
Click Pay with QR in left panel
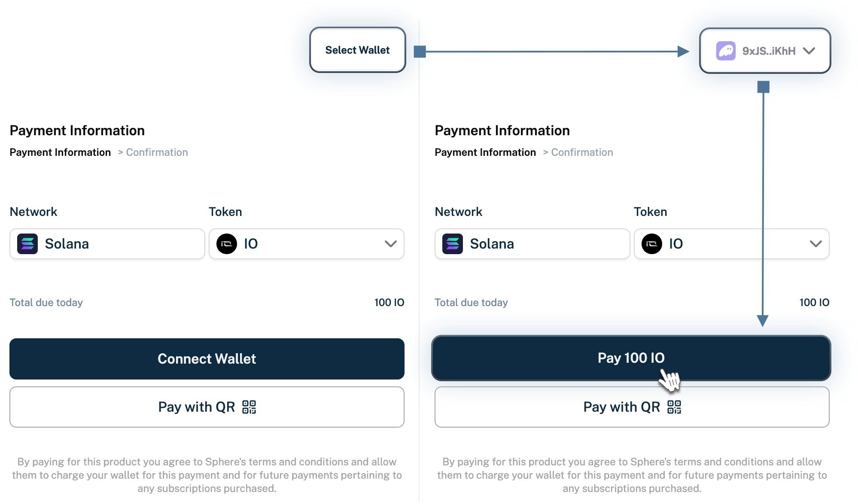(x=207, y=407)
